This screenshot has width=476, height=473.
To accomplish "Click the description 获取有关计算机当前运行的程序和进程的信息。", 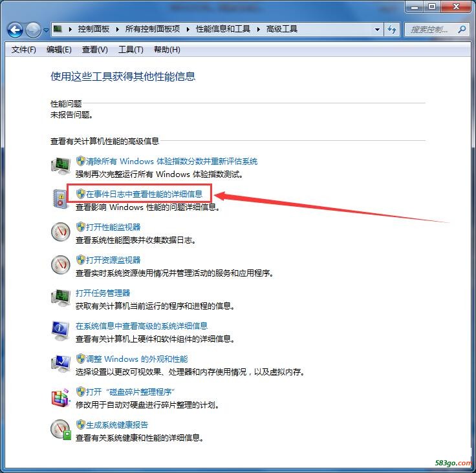I will coord(155,306).
